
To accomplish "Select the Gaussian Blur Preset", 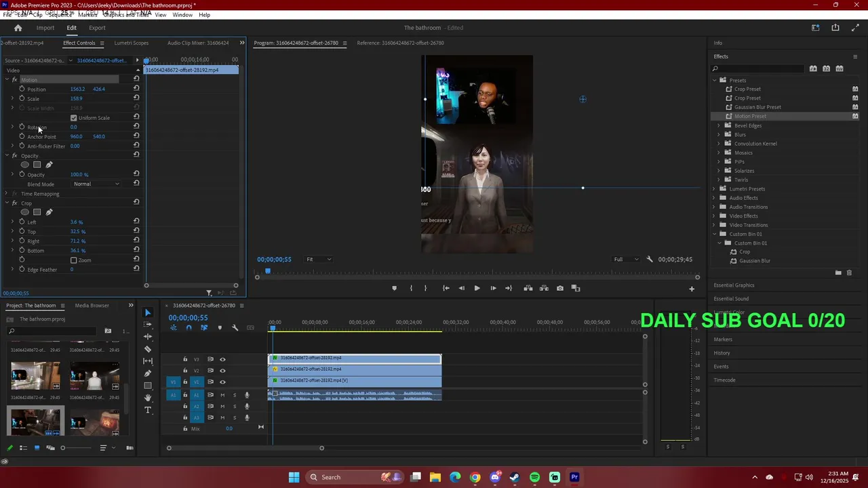I will [757, 107].
